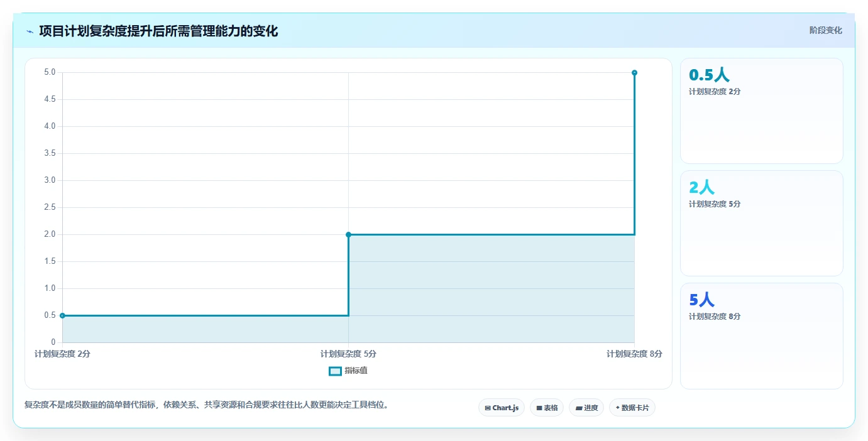Viewport: 868px width, 441px height.
Task: Click the lightning icon beside the chart title
Action: click(30, 31)
